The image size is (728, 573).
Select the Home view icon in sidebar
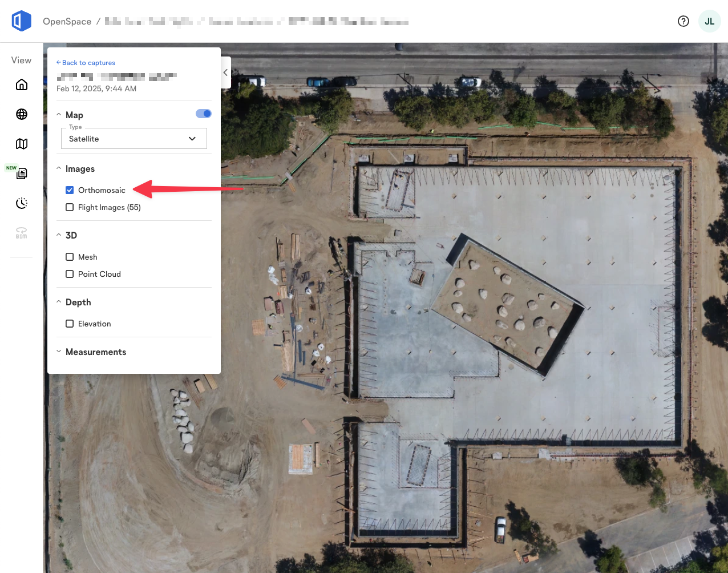[x=21, y=84]
